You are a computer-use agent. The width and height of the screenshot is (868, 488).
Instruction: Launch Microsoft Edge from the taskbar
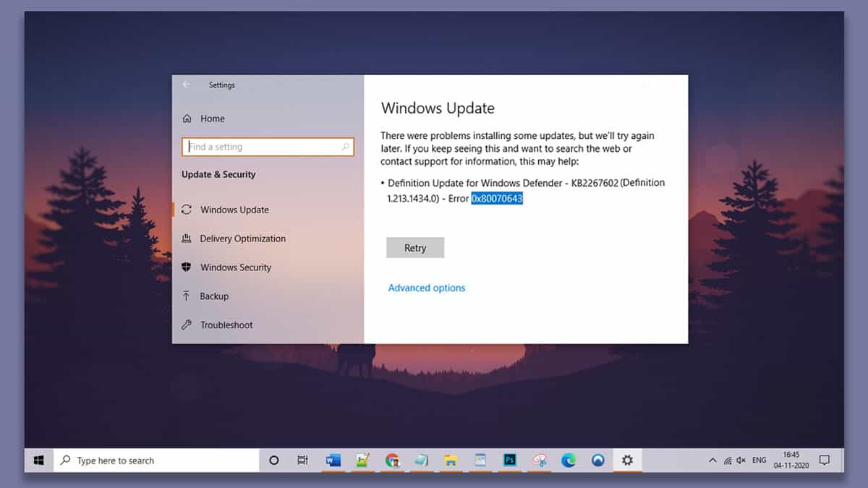[x=569, y=460]
